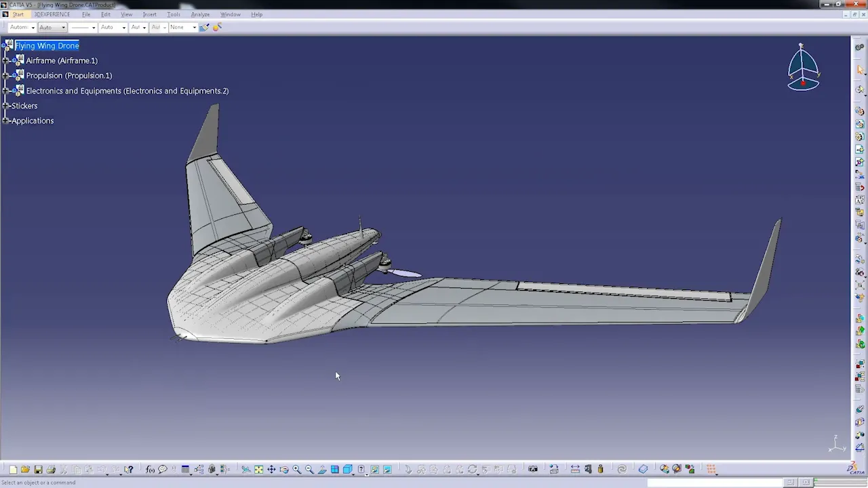Toggle Hide/Show on the bottom toolbar
Image resolution: width=868 pixels, height=488 pixels.
374,469
